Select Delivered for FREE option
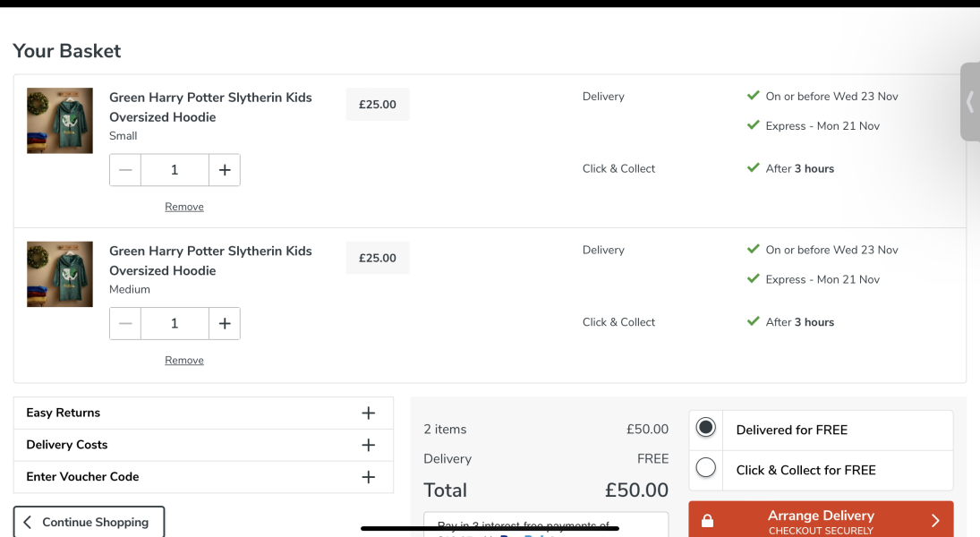Screen dimensions: 980x537 (706, 429)
